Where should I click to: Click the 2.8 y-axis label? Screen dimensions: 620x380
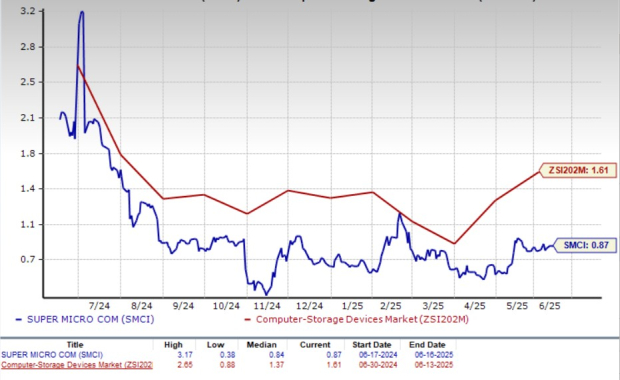[x=27, y=47]
